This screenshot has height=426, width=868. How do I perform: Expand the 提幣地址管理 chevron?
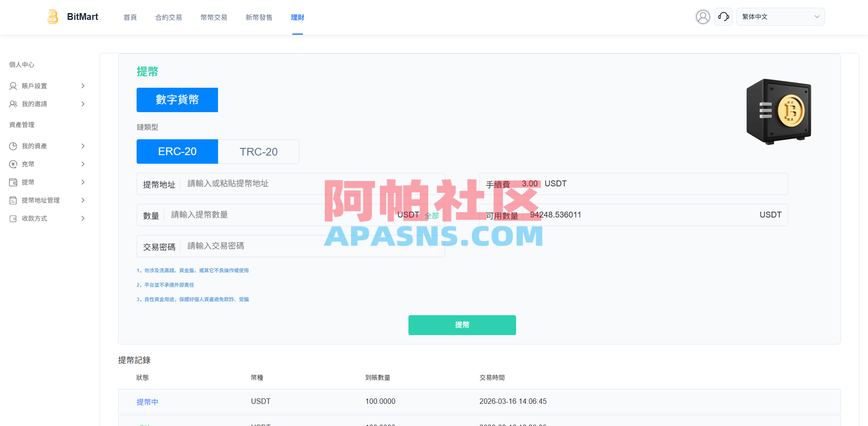pos(83,200)
